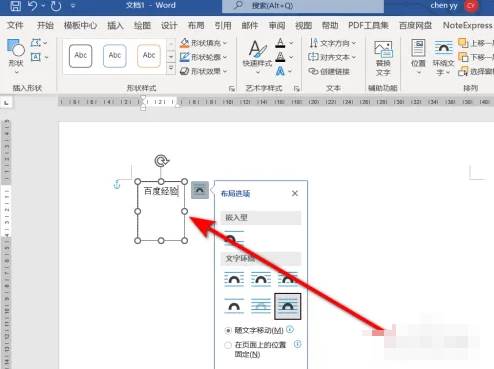The image size is (494, 369).
Task: Open the blue text effects A menu
Action: tap(283, 71)
